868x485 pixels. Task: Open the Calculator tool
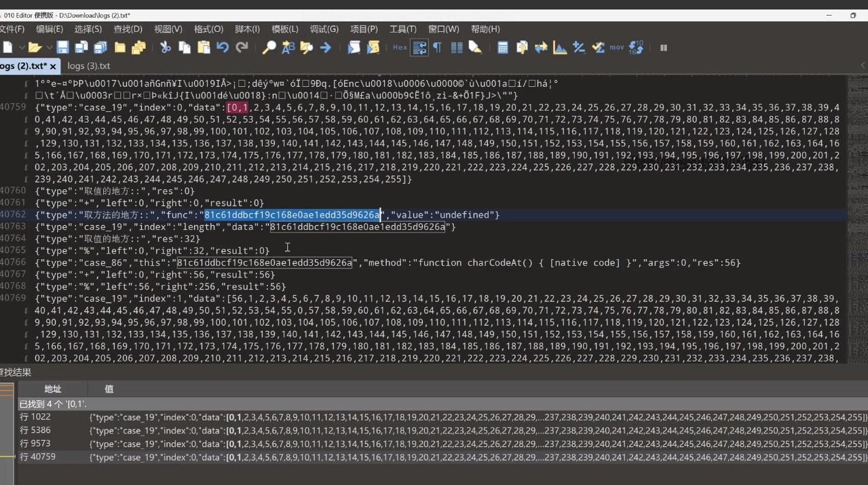click(x=503, y=47)
